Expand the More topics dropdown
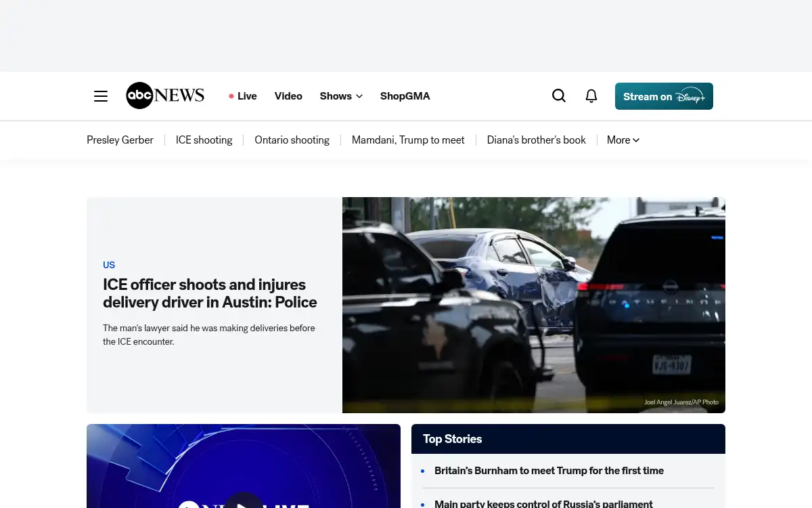The width and height of the screenshot is (812, 508). coord(623,140)
